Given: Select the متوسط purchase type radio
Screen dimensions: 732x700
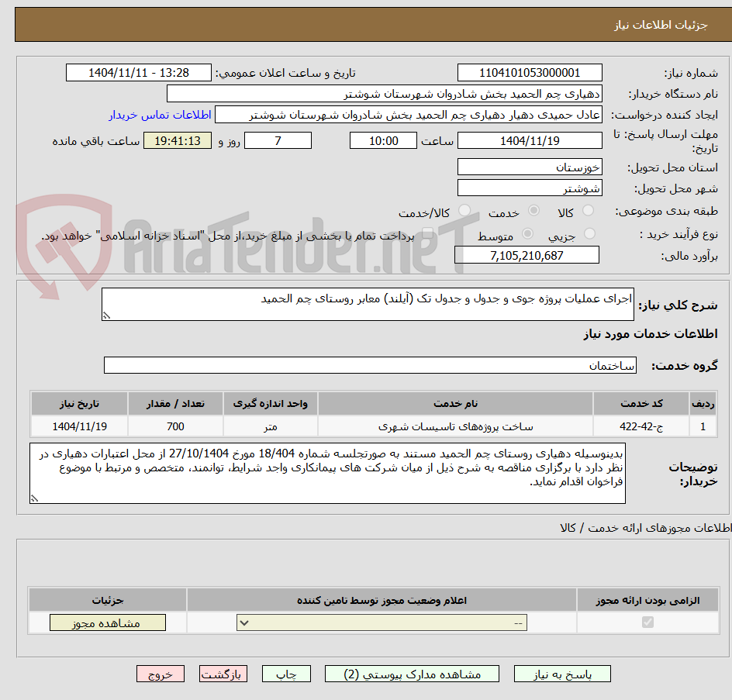Looking at the screenshot, I should pyautogui.click(x=527, y=234).
